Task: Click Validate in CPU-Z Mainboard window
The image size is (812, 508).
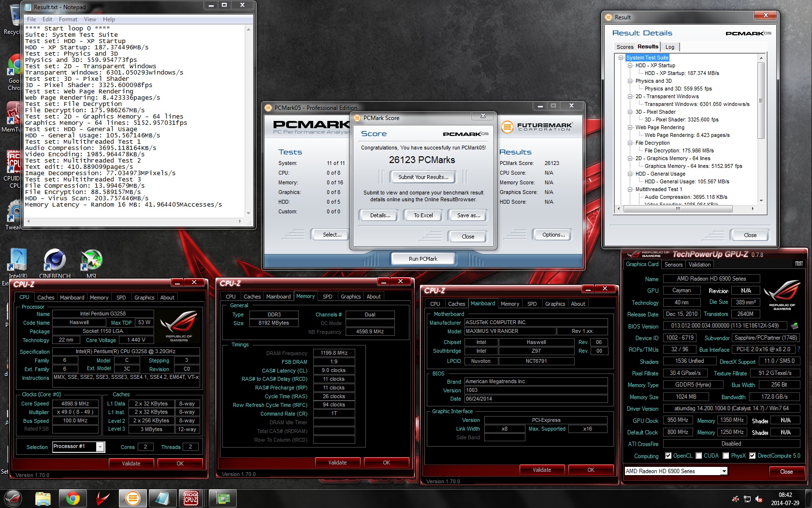Action: coord(542,470)
